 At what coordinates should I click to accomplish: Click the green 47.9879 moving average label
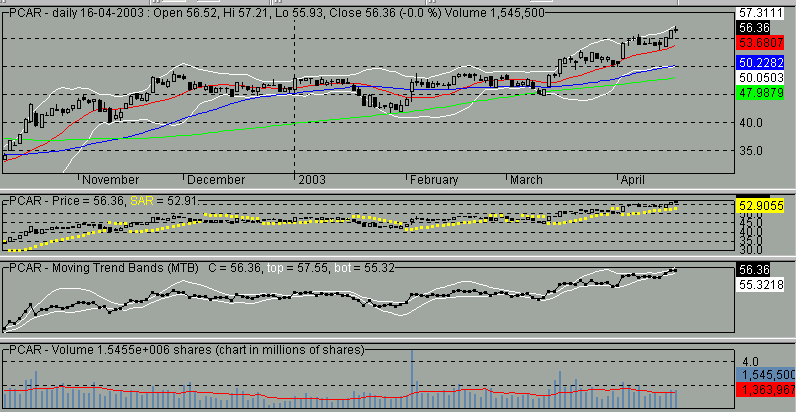759,93
